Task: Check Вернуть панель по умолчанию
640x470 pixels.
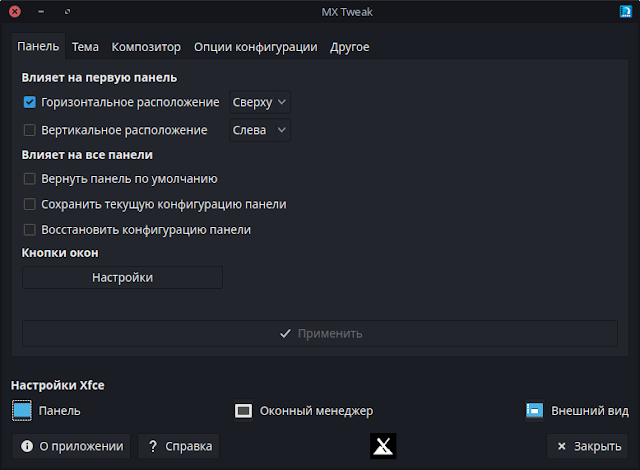Action: (29, 179)
